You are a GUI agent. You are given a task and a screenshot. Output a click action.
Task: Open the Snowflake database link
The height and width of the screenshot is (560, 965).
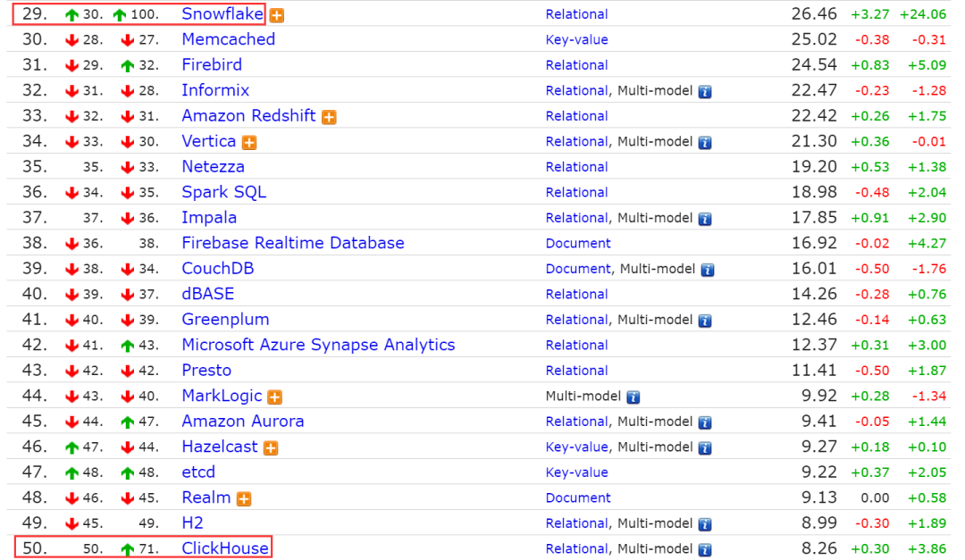(222, 13)
